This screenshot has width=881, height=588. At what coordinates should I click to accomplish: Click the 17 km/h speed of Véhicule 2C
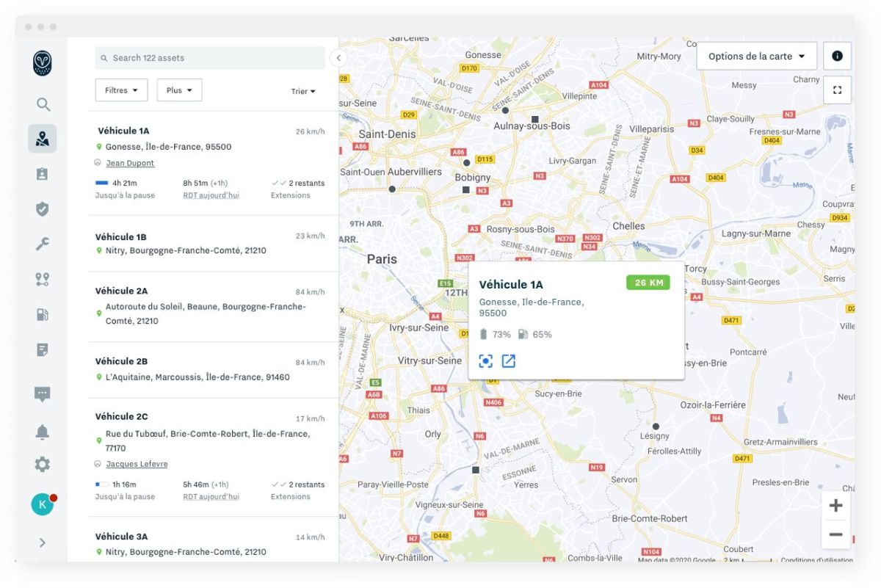pos(310,418)
